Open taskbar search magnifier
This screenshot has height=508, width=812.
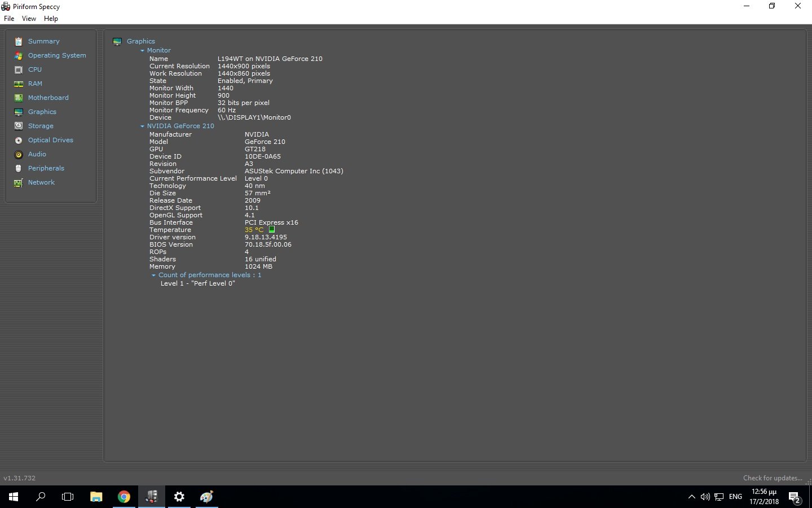(x=41, y=497)
